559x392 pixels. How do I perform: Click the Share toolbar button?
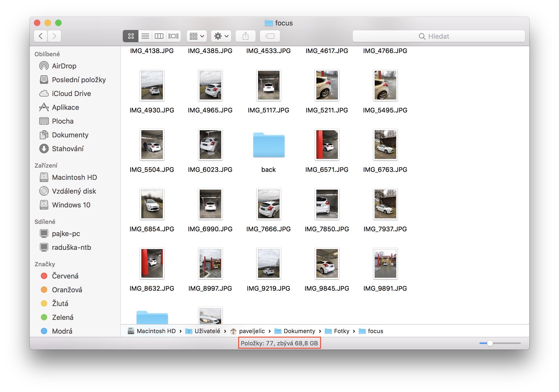point(246,36)
